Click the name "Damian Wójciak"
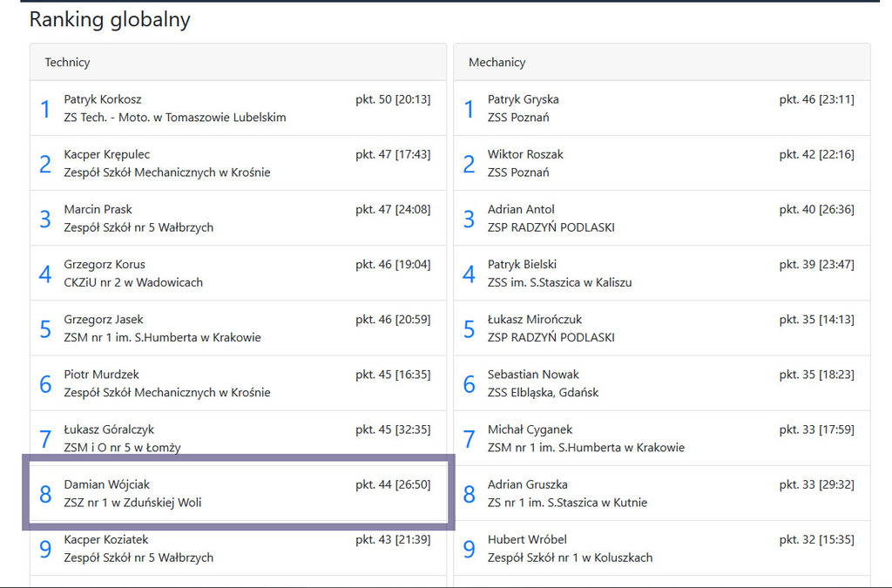Viewport: 892px width, 588px height. pyautogui.click(x=107, y=485)
